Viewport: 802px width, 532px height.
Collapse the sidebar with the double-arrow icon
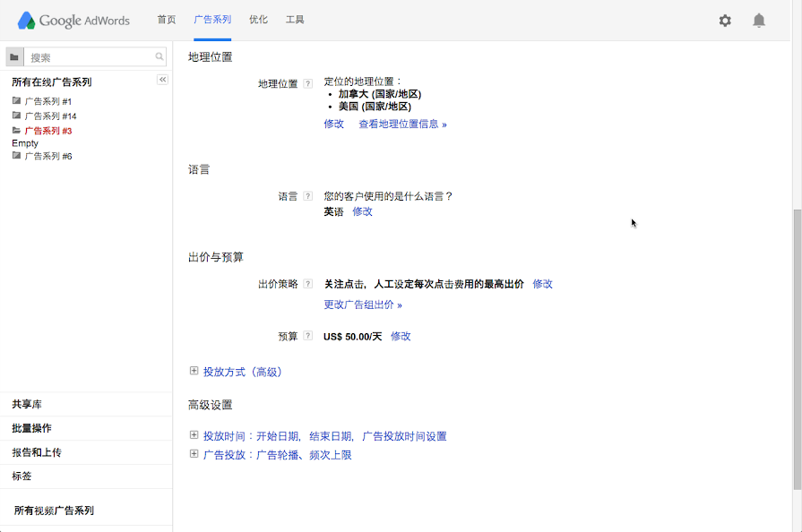click(162, 79)
